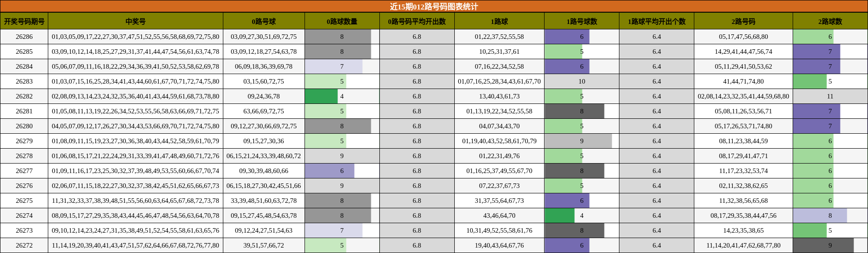Click the 1路球平均开出个数 header

[656, 21]
